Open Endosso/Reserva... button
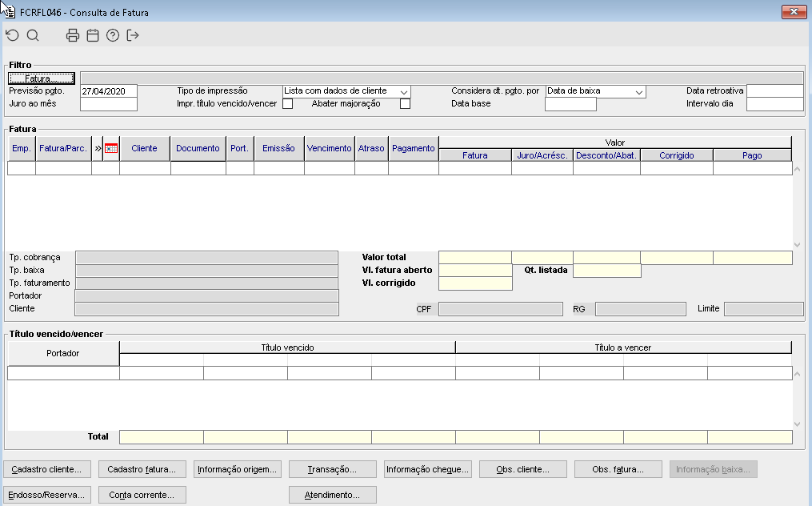The width and height of the screenshot is (812, 506). click(x=47, y=495)
